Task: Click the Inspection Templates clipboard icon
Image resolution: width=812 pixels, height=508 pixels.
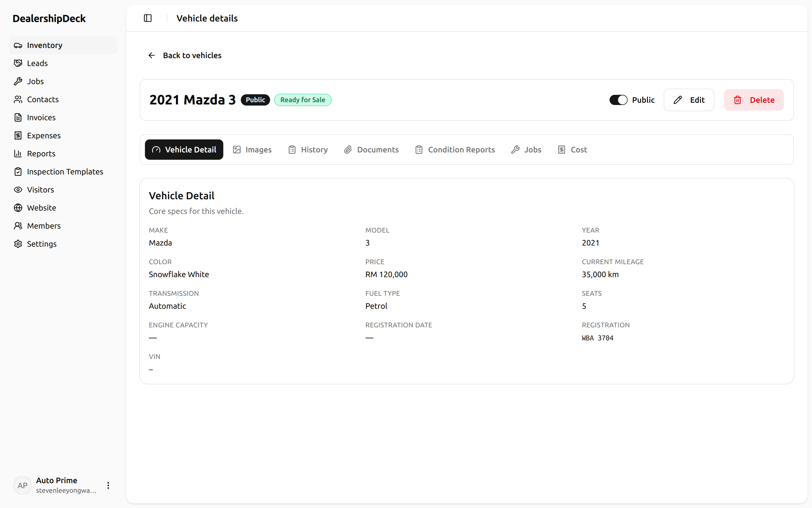Action: click(x=18, y=172)
